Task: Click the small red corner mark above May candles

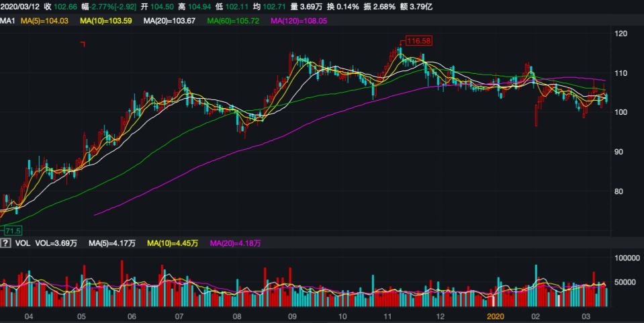Action: [83, 44]
